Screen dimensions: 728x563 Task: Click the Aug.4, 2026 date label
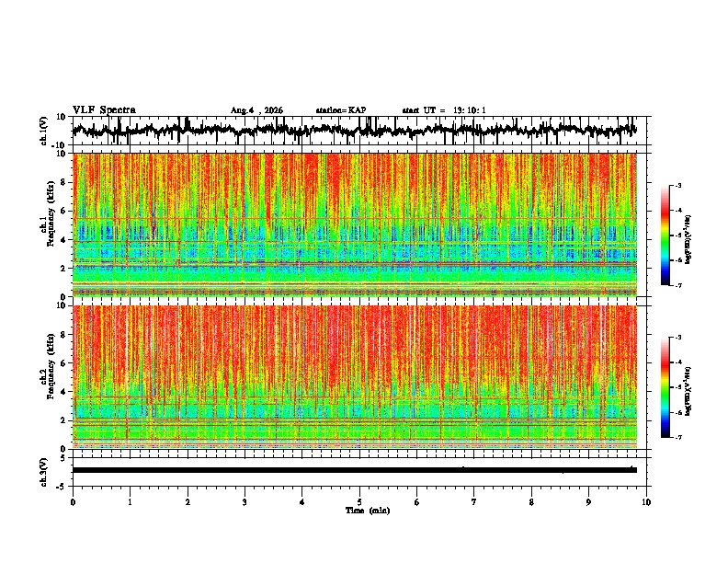point(256,110)
